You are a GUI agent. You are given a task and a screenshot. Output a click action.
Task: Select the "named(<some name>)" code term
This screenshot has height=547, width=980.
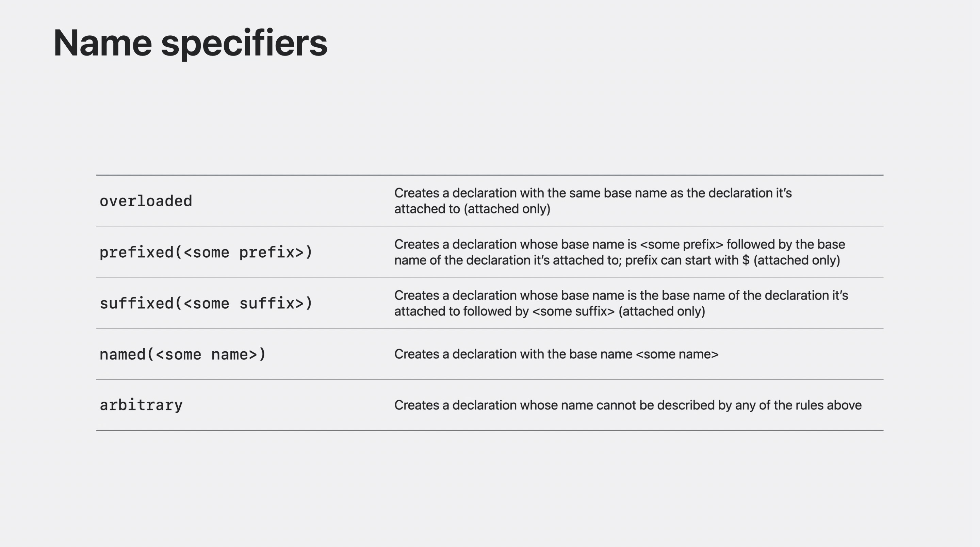183,354
